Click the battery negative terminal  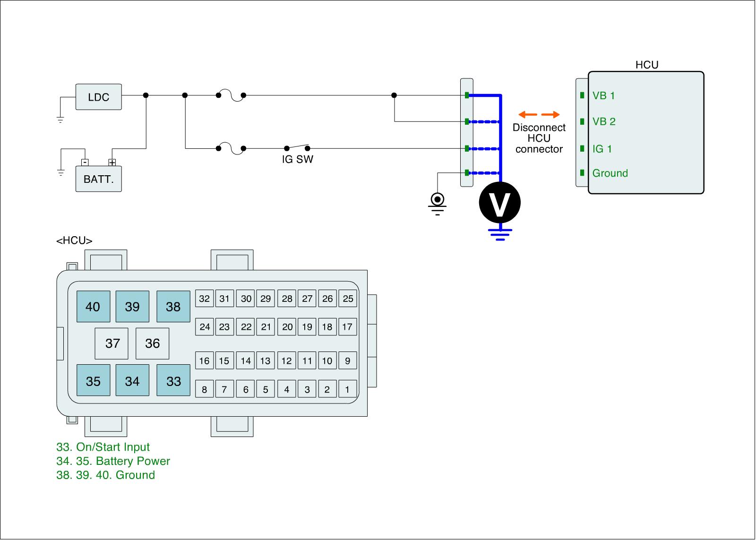click(85, 162)
